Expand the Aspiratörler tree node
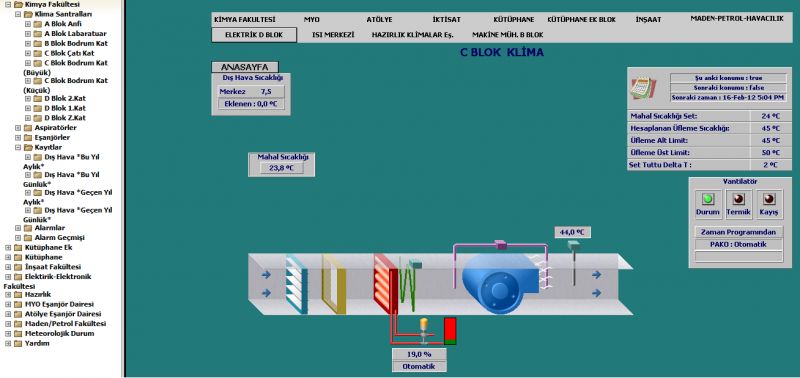Screen dimensions: 800x378 (x=18, y=128)
